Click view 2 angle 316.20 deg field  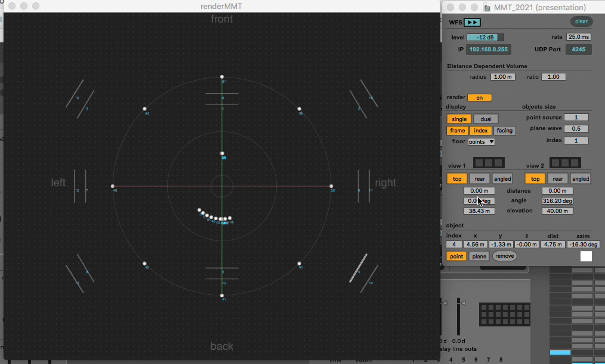(x=557, y=201)
